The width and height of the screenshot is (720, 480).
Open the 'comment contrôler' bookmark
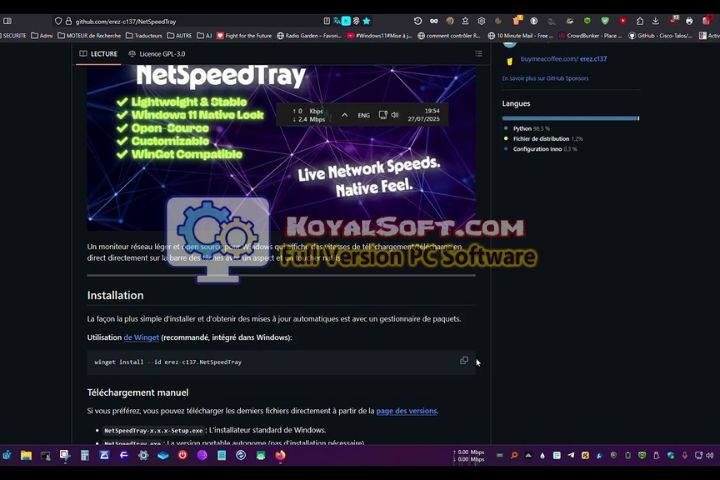[449, 35]
